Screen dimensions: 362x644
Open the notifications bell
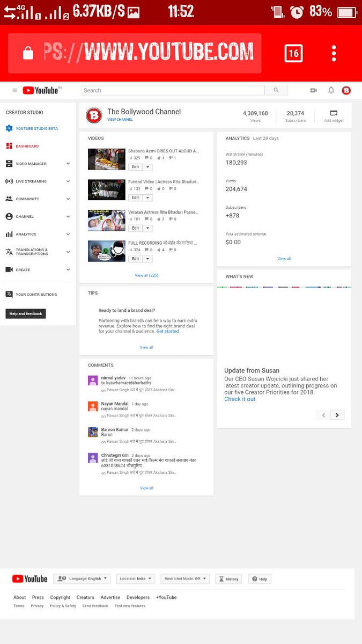click(x=331, y=90)
